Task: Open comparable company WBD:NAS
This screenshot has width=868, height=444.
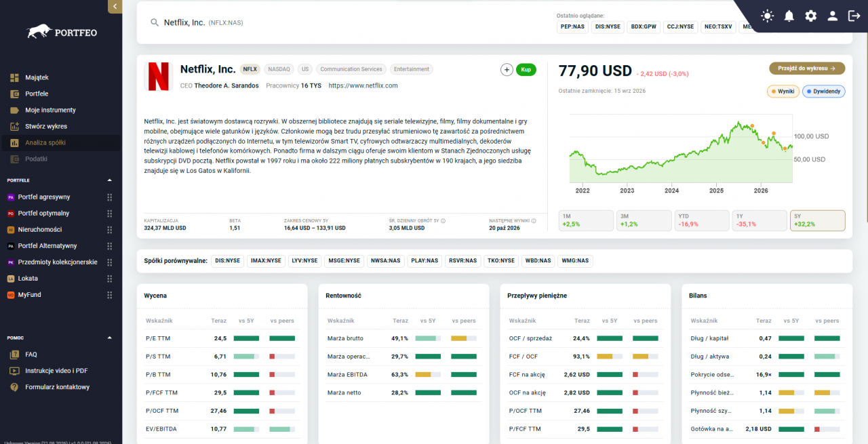Action: pyautogui.click(x=538, y=260)
